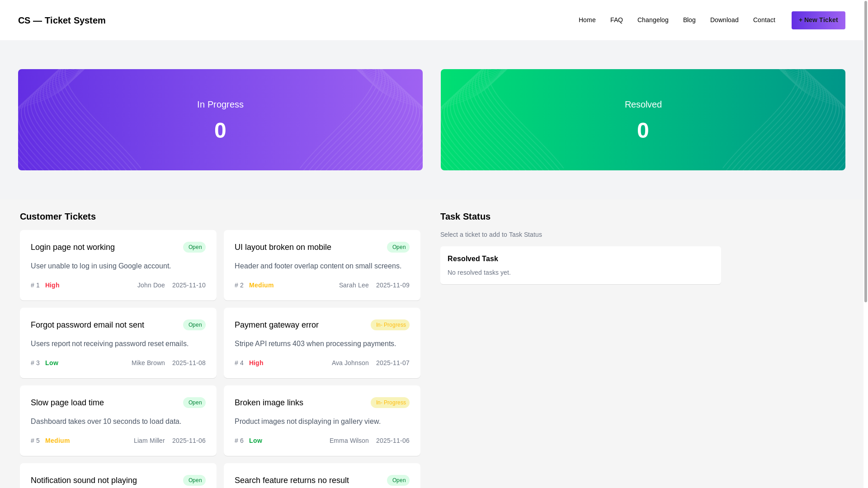The width and height of the screenshot is (868, 488).
Task: Click Open badge on Login page ticket
Action: tap(194, 247)
